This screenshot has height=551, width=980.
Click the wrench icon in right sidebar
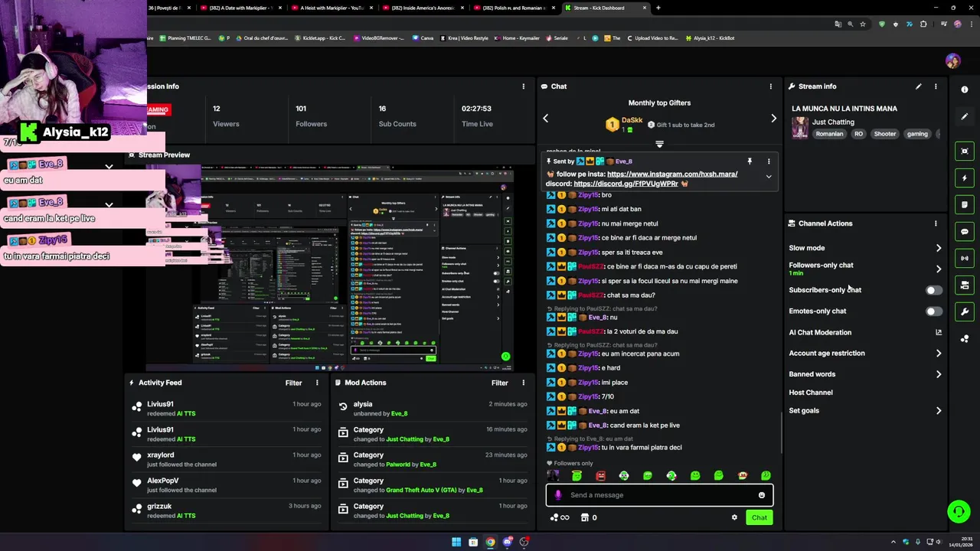pos(965,311)
